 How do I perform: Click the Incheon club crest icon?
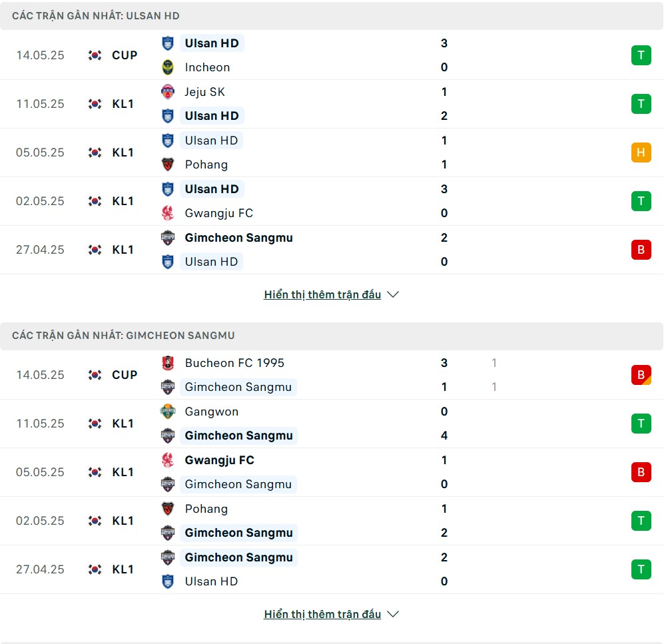[x=168, y=67]
